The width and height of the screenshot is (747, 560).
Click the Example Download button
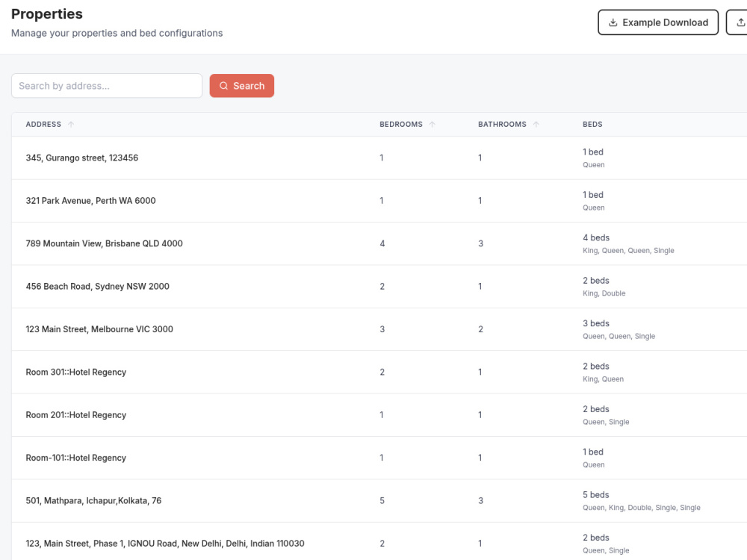[x=658, y=22]
